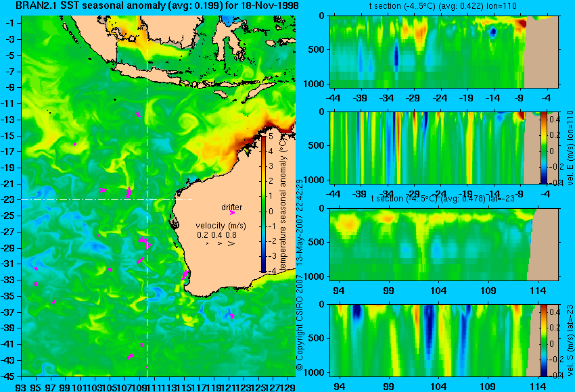Click the largest velocity legend arrow

[231, 243]
